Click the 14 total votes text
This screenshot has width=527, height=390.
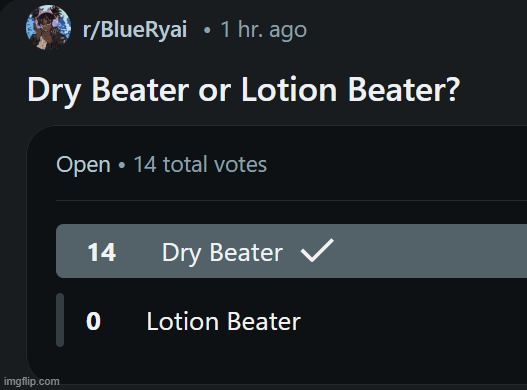click(x=200, y=164)
